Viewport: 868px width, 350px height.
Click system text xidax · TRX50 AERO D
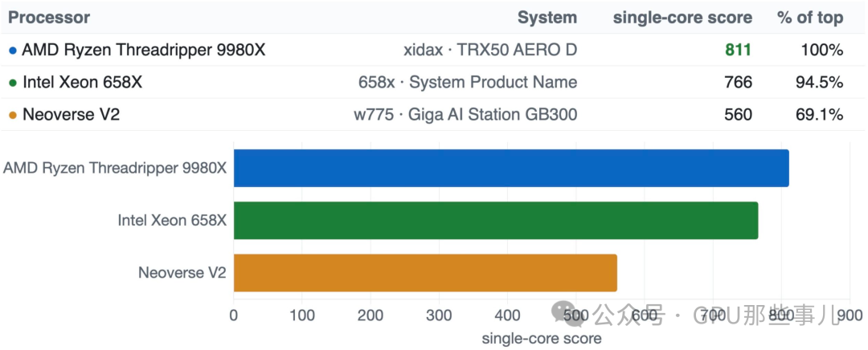tap(490, 51)
